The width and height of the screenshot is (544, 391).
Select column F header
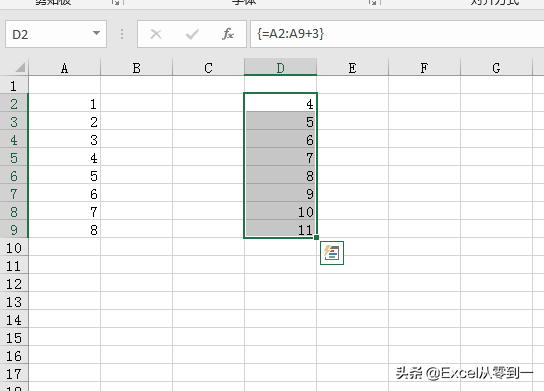(424, 67)
